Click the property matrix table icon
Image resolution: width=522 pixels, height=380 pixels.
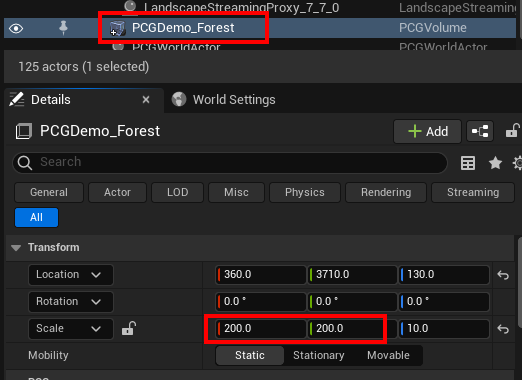point(468,163)
